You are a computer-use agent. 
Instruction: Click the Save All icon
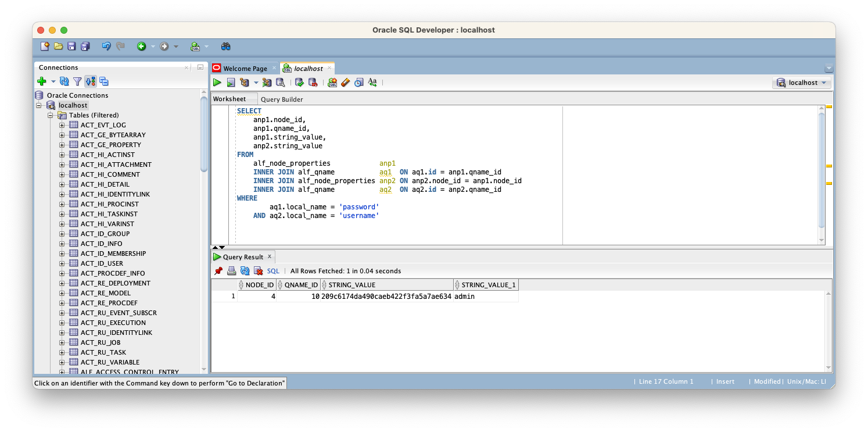point(85,46)
